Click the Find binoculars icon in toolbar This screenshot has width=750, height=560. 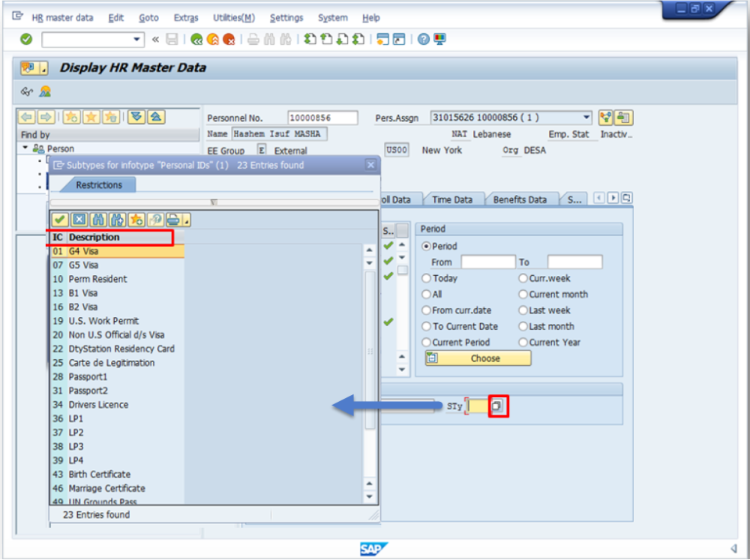(x=270, y=39)
